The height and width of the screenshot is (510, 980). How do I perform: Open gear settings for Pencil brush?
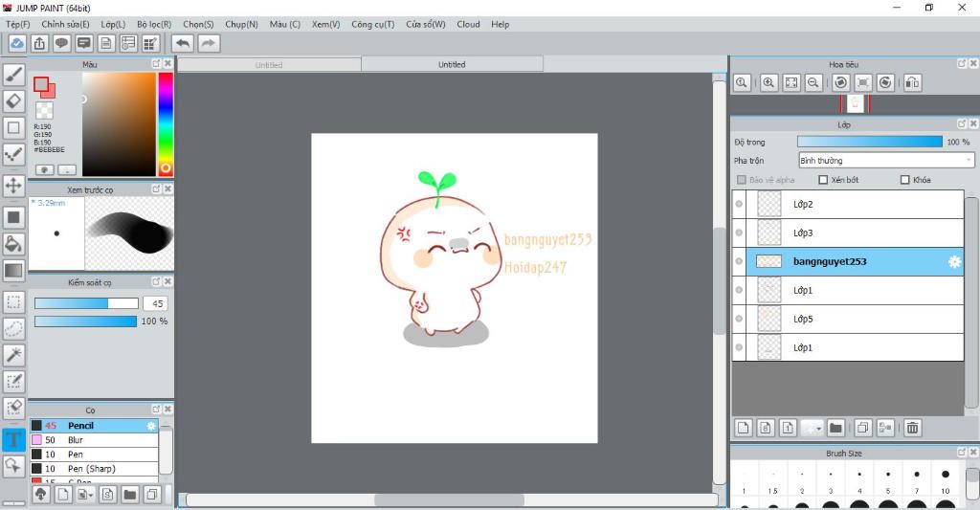pos(150,426)
